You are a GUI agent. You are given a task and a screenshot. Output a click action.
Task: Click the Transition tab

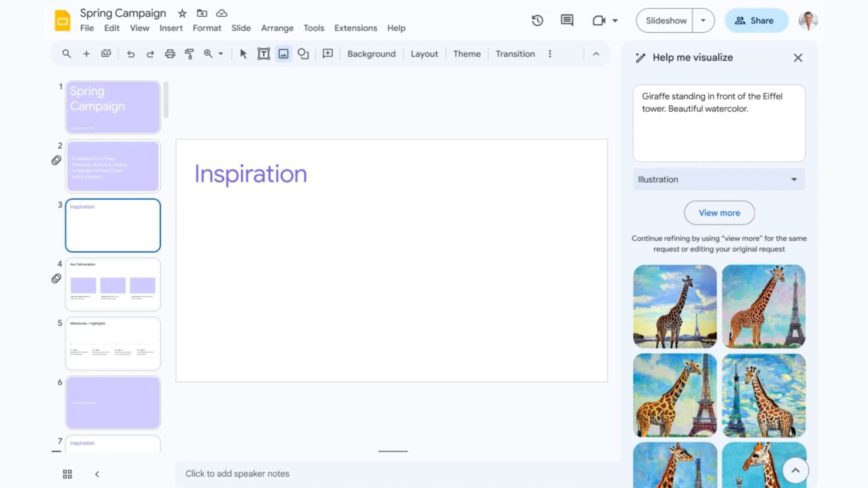click(515, 54)
